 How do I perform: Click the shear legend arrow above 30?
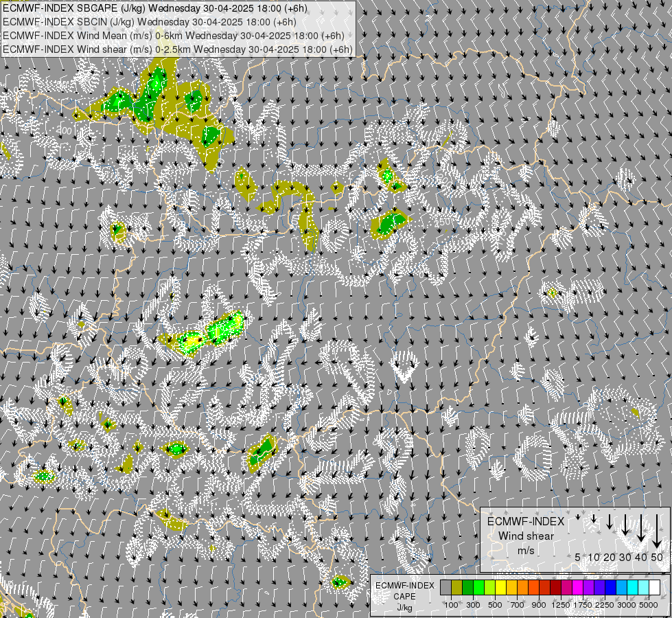click(625, 525)
